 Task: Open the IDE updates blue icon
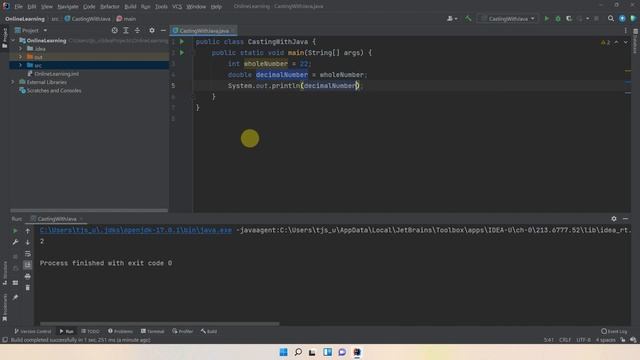[622, 19]
